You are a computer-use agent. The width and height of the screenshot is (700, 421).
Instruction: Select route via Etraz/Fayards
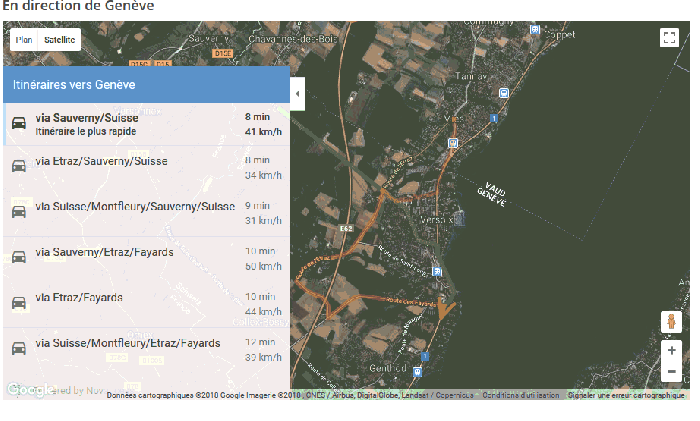coord(146,304)
